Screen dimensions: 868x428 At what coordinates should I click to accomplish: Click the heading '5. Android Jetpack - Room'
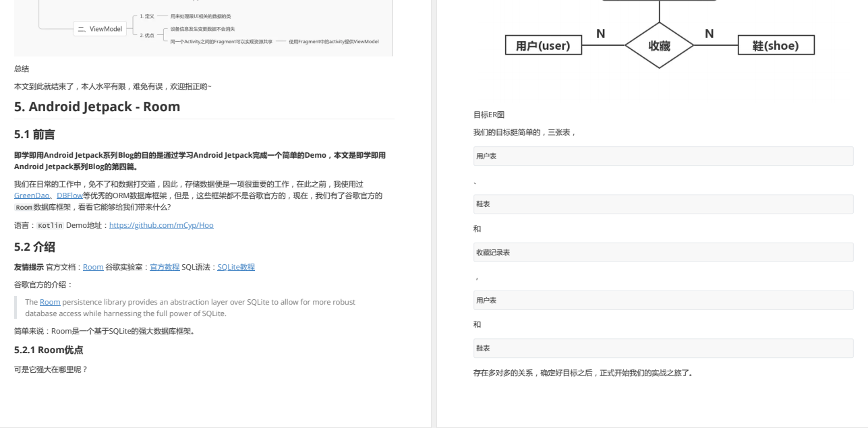[97, 106]
